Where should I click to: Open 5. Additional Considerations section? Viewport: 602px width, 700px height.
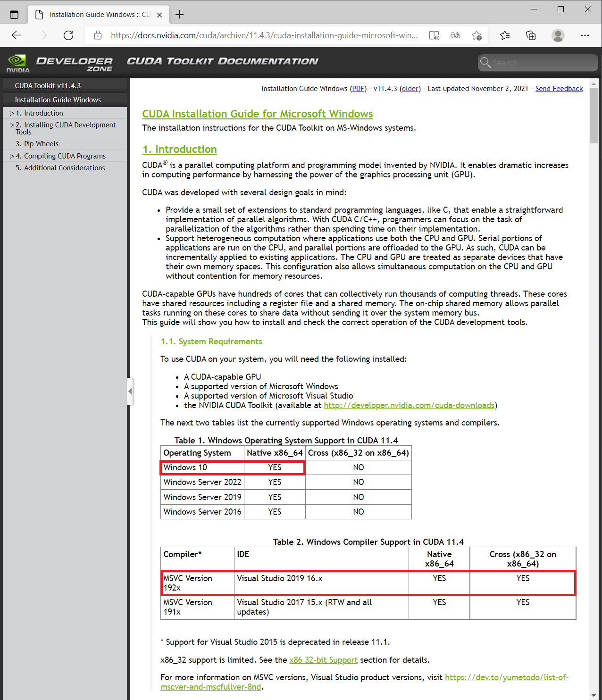[60, 168]
